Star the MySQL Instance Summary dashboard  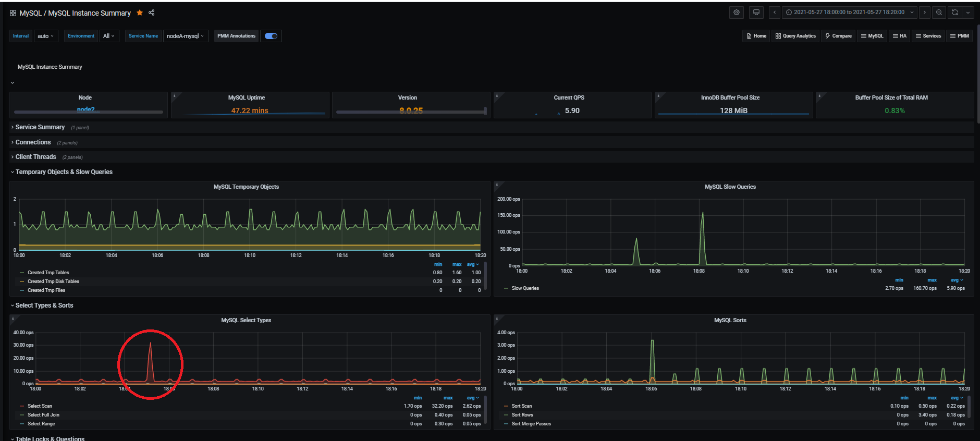point(140,13)
